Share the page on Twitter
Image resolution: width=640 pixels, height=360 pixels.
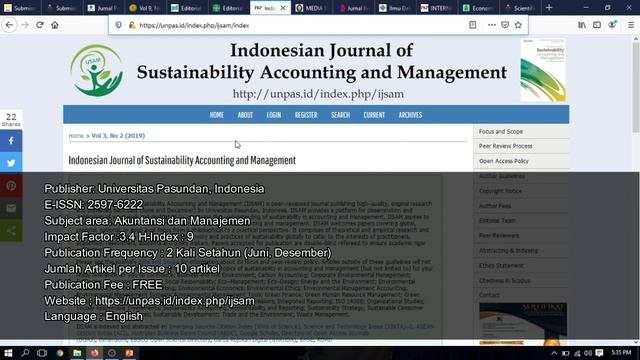tap(11, 163)
